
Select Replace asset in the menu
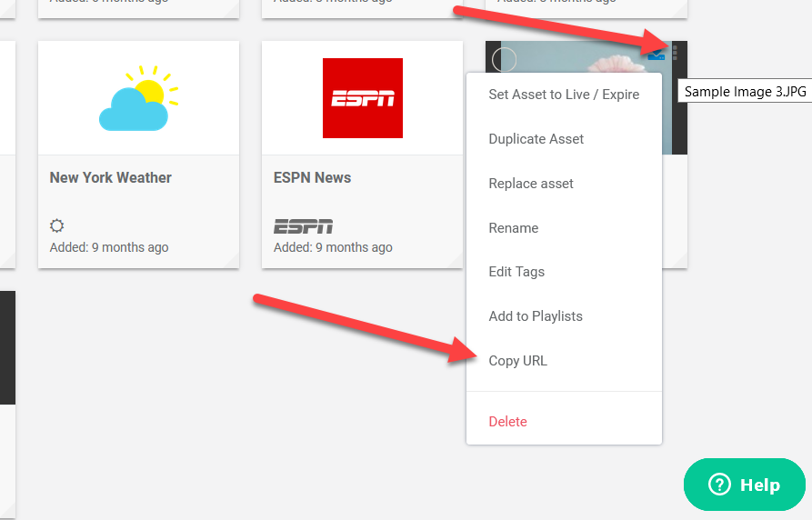coord(531,184)
